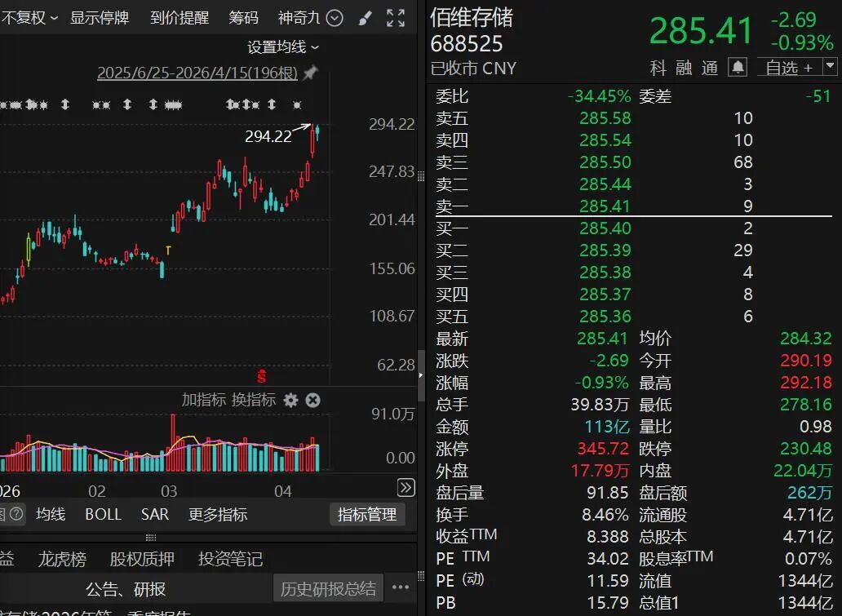842x616 pixels.
Task: Switch to the 股权质押 tab
Action: point(142,559)
